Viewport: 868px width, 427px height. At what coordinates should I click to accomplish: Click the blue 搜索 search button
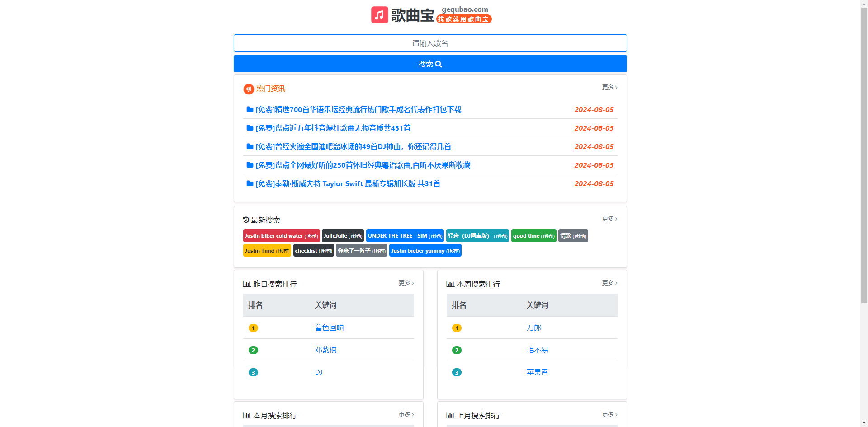430,64
